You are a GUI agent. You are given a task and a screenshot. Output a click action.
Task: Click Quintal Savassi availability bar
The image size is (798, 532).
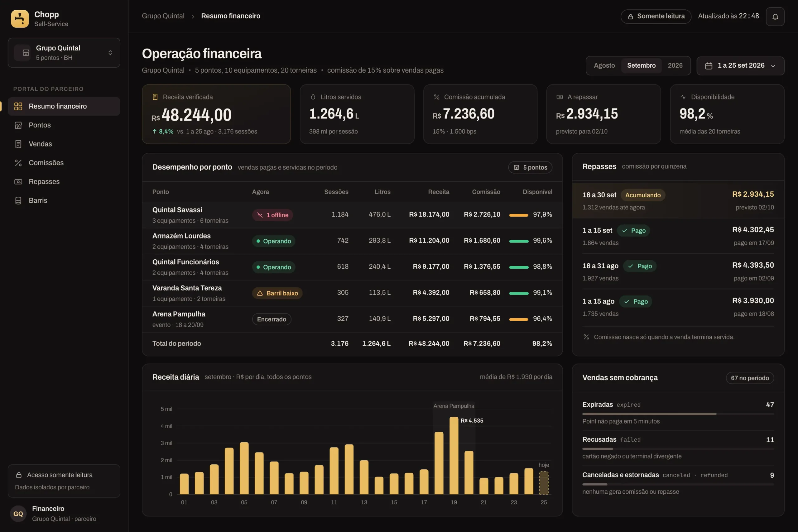pos(519,215)
